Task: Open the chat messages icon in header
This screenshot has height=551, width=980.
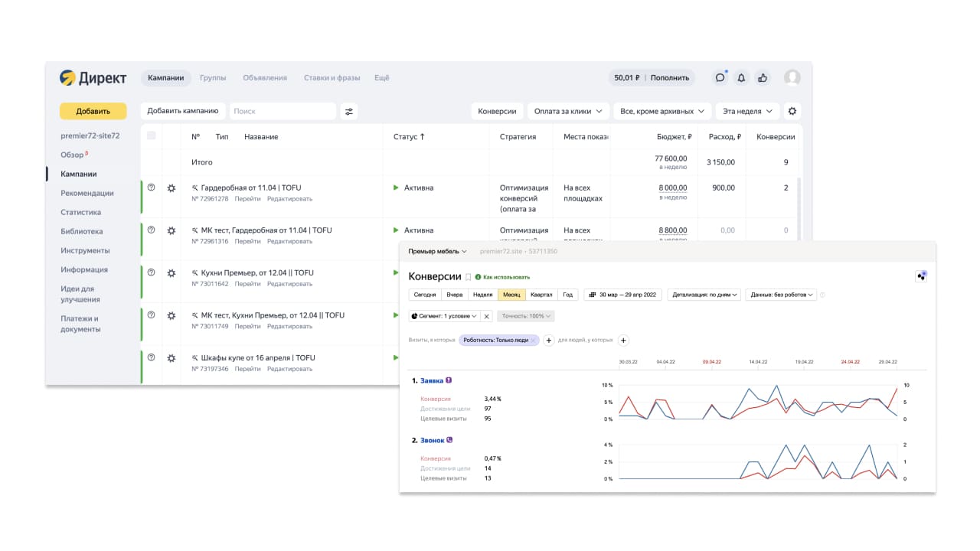Action: (x=720, y=77)
